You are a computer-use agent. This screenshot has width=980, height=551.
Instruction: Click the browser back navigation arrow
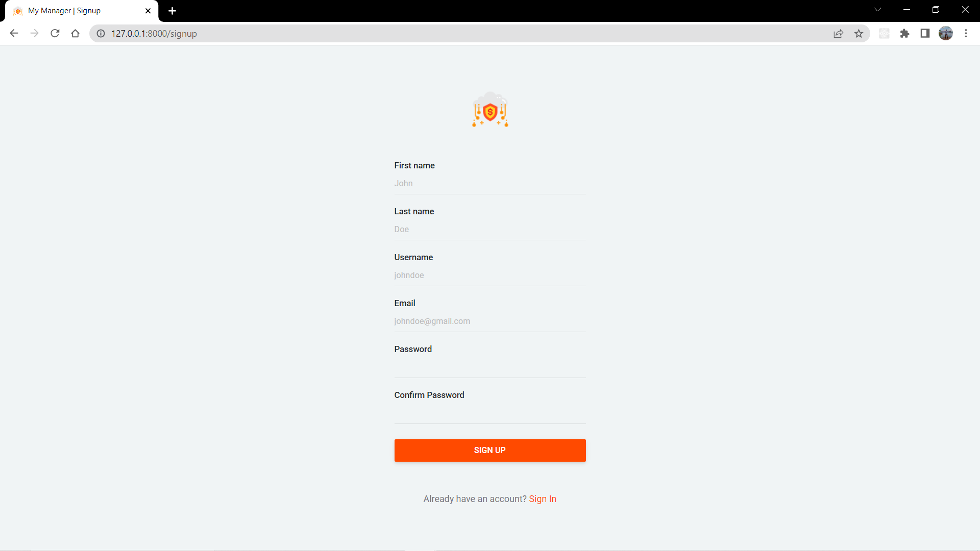pyautogui.click(x=15, y=34)
